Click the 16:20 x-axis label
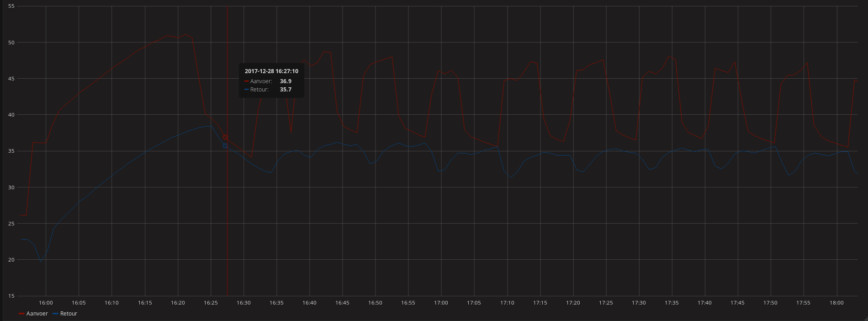The image size is (868, 321). (178, 303)
